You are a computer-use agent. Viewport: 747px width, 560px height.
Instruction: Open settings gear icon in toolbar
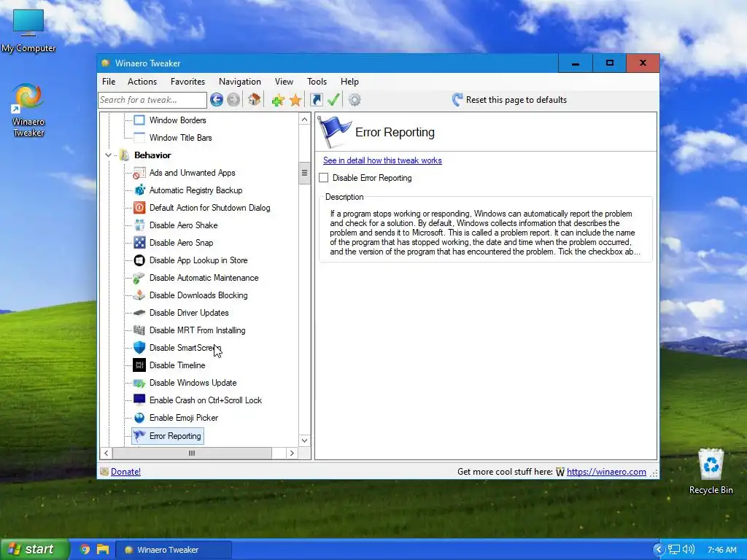(x=355, y=99)
